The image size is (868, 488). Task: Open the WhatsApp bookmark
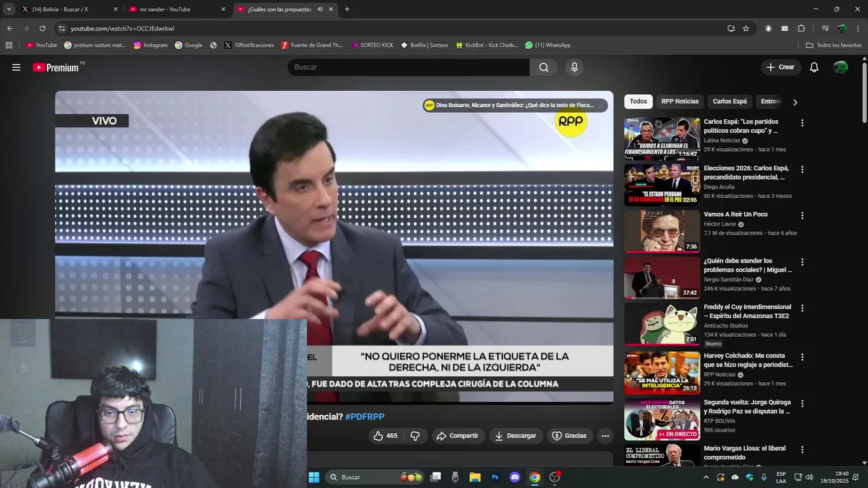coord(548,45)
